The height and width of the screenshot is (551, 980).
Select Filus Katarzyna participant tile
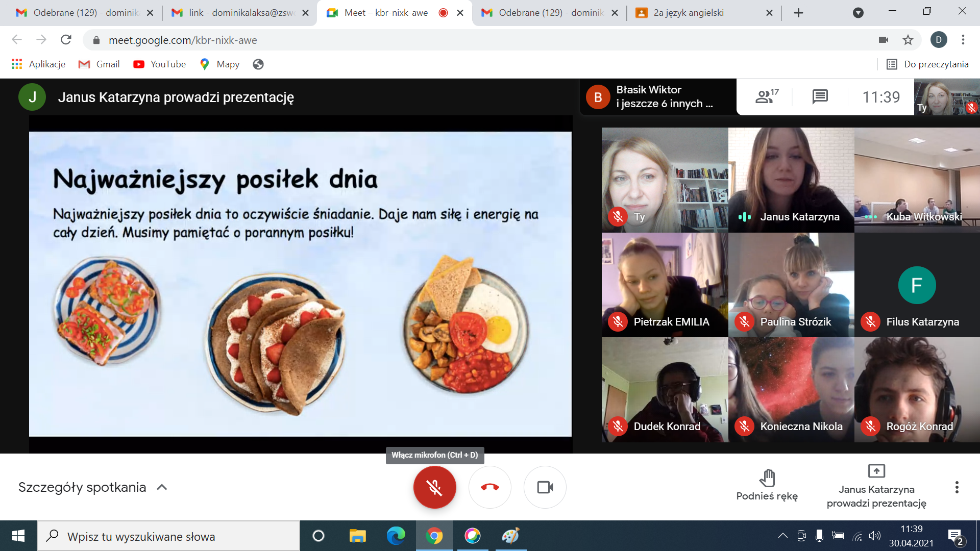[x=917, y=285]
